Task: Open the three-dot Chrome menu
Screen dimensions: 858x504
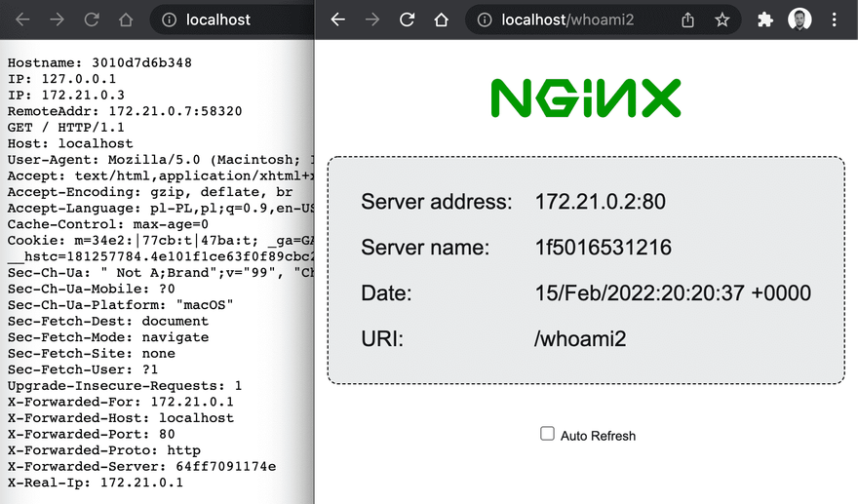Action: tap(835, 19)
